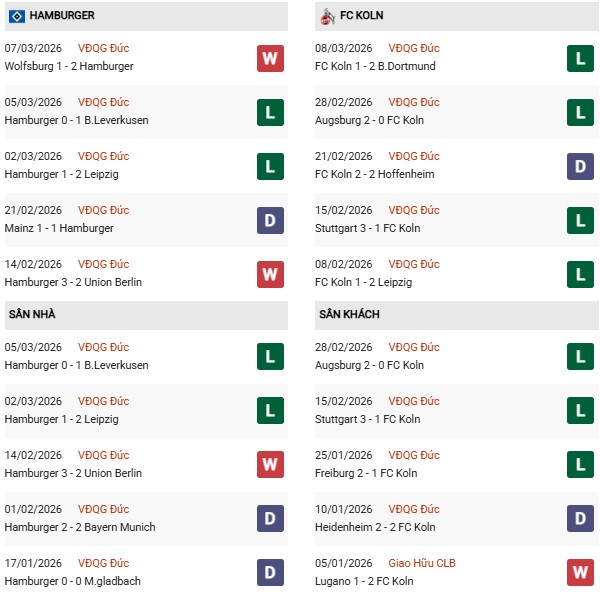Click D badge for Hamburger 0 - 0 M.gladbach
600x594 pixels.
click(x=270, y=573)
